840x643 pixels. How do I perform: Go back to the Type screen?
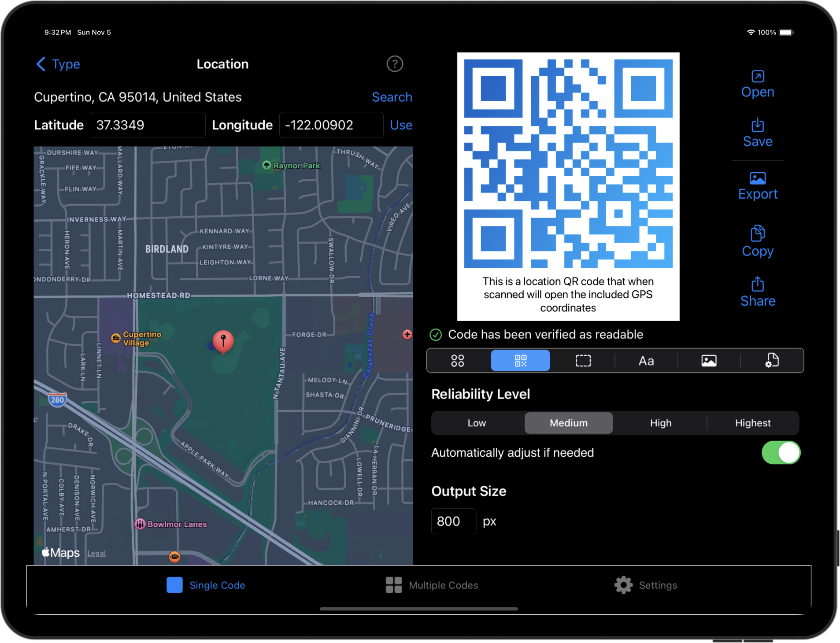[58, 64]
